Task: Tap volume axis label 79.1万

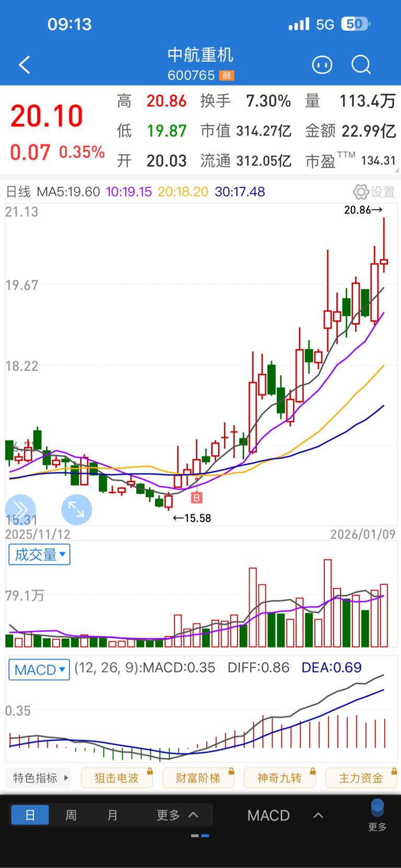Action: [25, 595]
